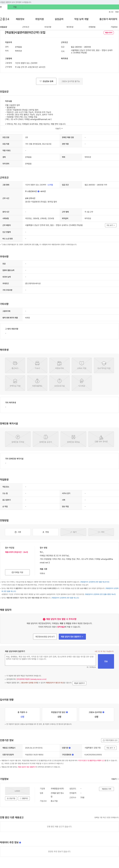Click 고용24 입사지원 불가능 button
This screenshot has width=119, height=868.
pos(70,81)
